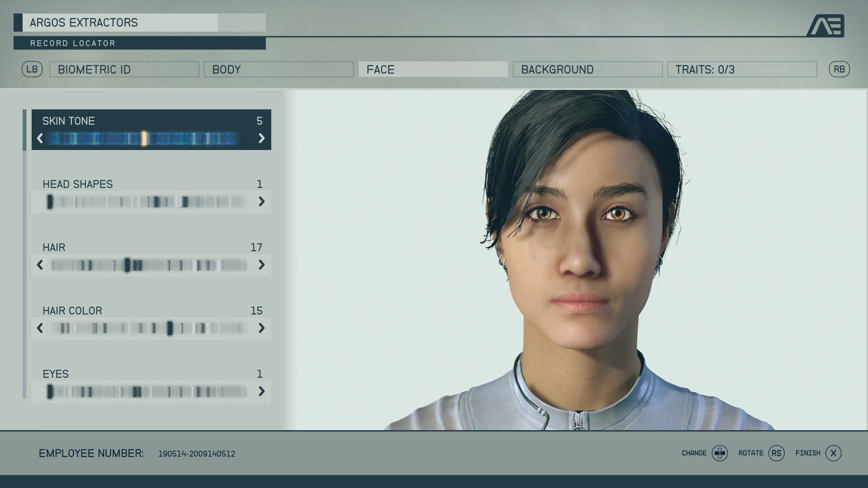Click Skin Tone left arrow
Screen dimensions: 868x488
(40, 138)
